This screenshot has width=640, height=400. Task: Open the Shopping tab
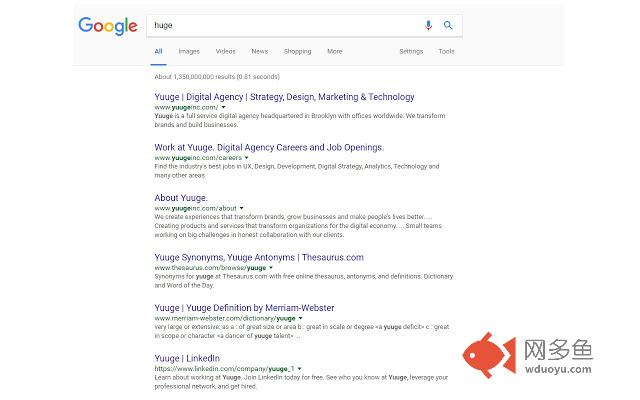click(x=297, y=51)
